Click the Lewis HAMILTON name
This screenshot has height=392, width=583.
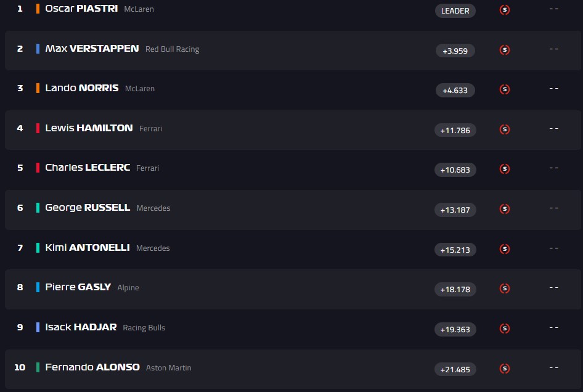pos(89,128)
